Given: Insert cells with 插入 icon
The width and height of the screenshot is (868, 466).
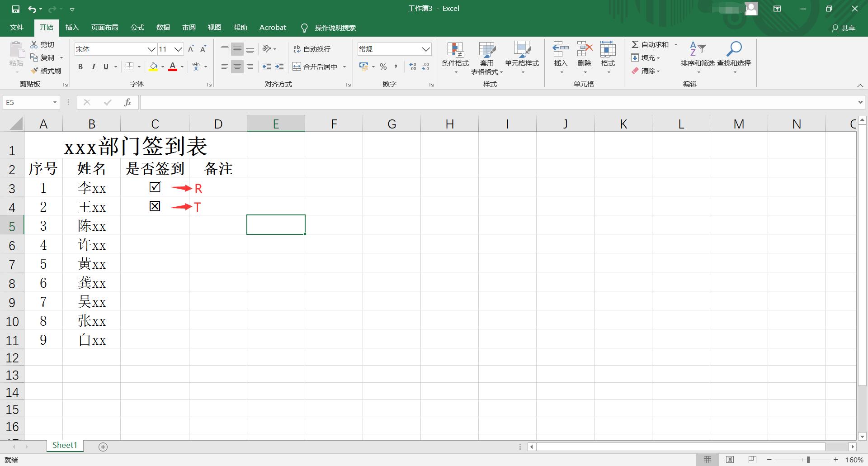Looking at the screenshot, I should [561, 49].
